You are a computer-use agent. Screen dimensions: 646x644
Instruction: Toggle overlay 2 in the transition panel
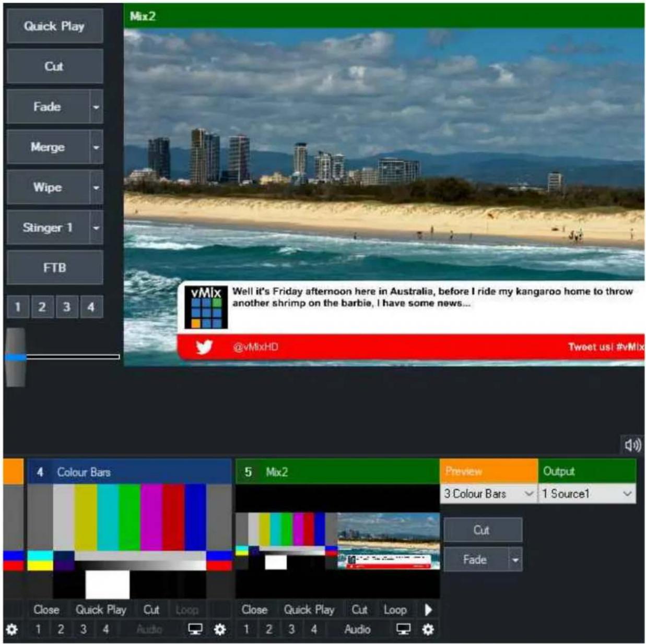[42, 307]
